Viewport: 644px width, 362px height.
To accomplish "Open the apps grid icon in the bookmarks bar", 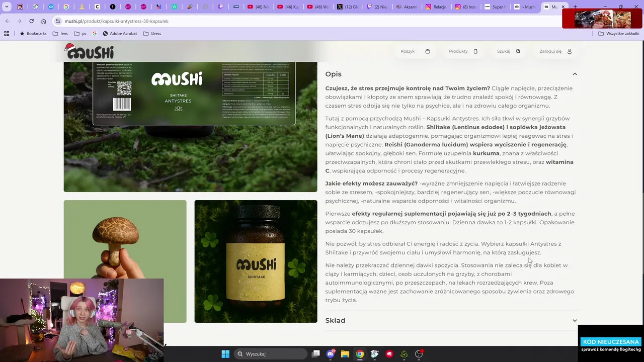I will (7, 34).
